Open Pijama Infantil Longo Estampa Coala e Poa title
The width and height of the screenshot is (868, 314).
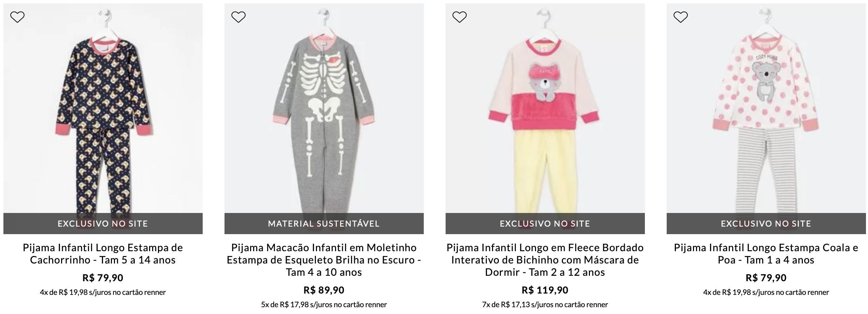coord(766,254)
